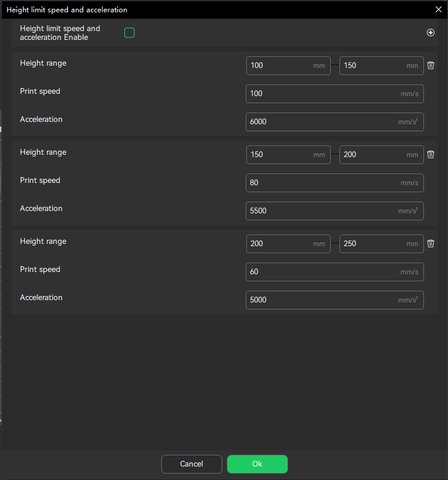Enable height limit speed and acceleration checkbox
This screenshot has height=480, width=448.
point(130,33)
